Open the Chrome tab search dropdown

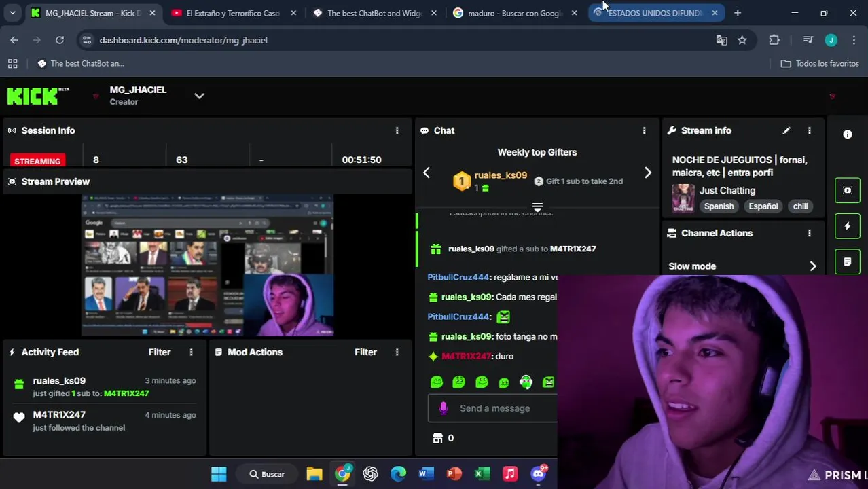point(12,13)
